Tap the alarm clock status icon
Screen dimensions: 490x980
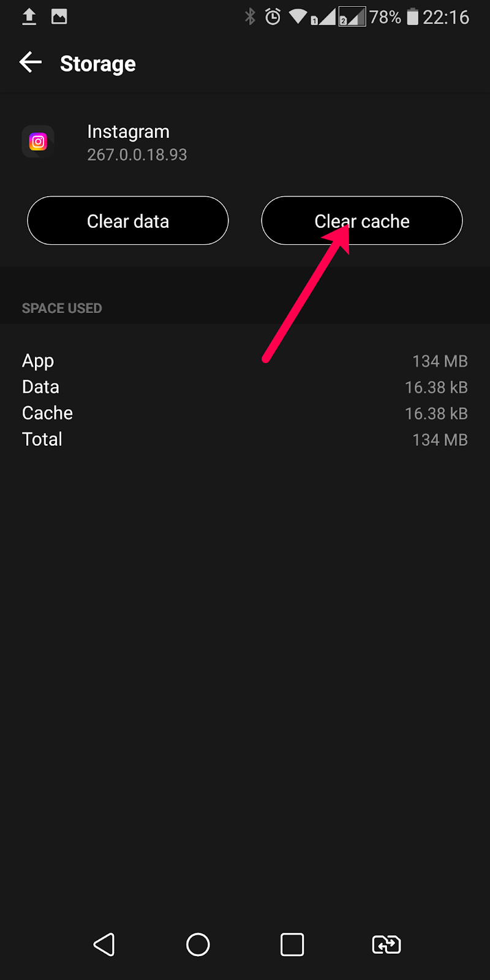(273, 17)
